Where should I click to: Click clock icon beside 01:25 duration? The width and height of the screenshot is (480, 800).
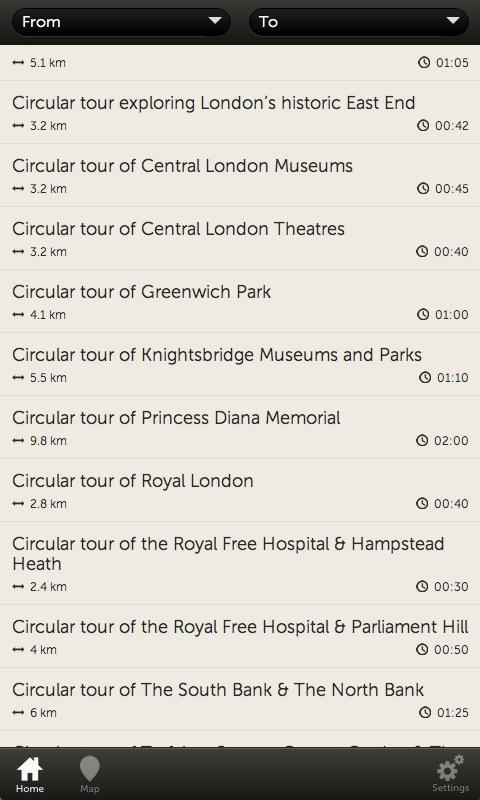(x=424, y=712)
